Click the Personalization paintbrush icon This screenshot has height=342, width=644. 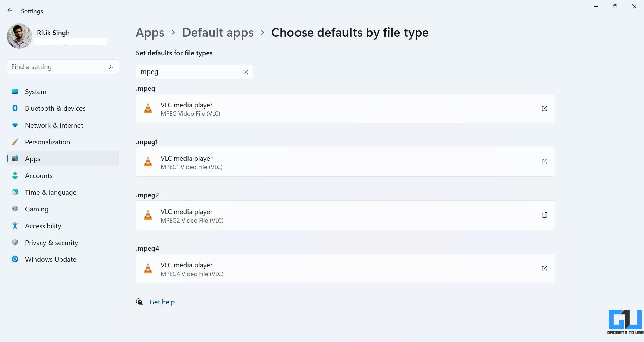tap(15, 142)
